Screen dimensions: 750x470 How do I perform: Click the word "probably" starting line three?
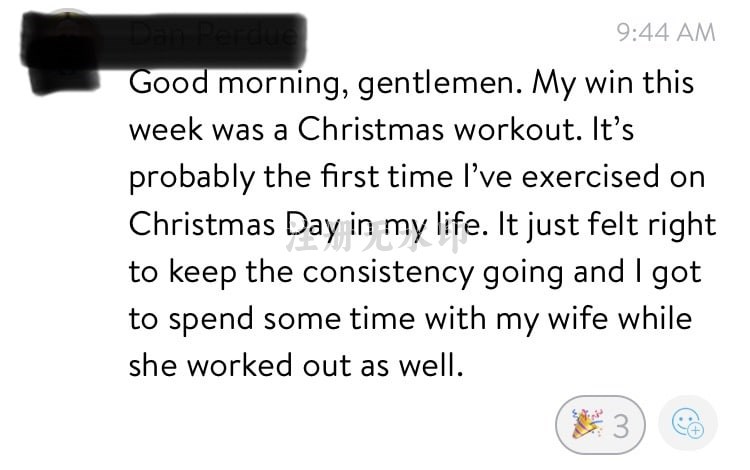click(x=192, y=178)
